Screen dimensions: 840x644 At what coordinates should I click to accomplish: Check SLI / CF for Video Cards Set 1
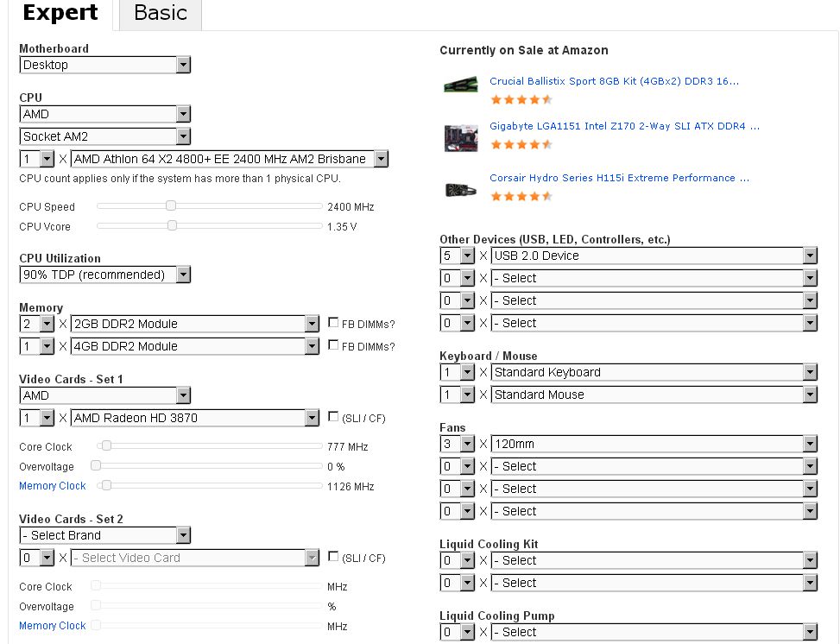coord(333,418)
